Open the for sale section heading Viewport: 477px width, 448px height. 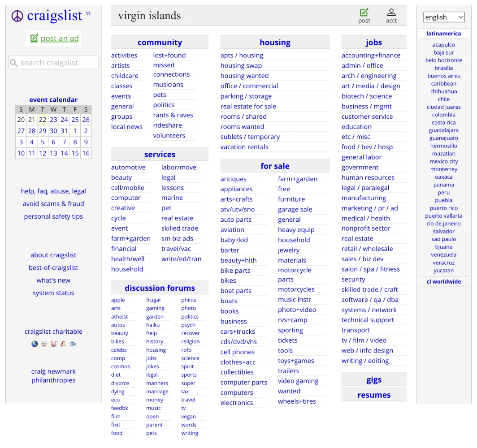point(275,166)
